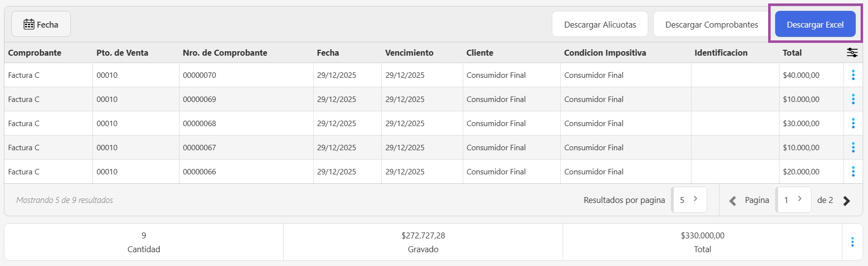The width and height of the screenshot is (868, 266).
Task: Click Cliente column header
Action: click(x=479, y=53)
